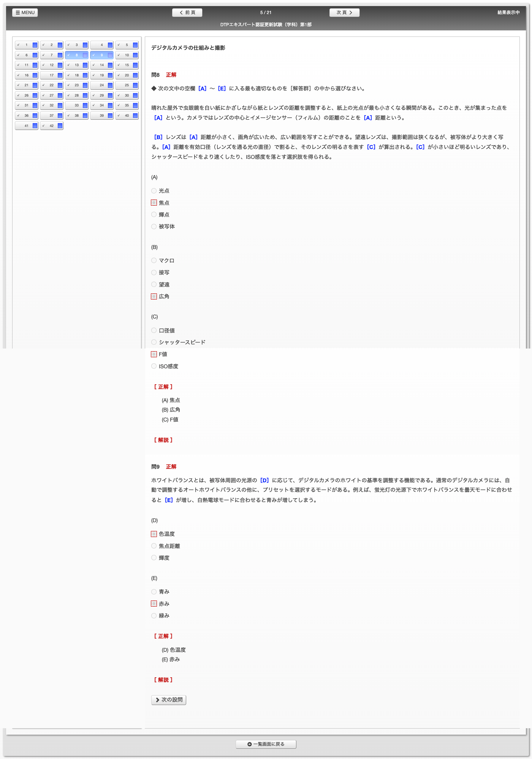Jump to question 41 in navigator
This screenshot has height=759, width=532.
click(26, 126)
